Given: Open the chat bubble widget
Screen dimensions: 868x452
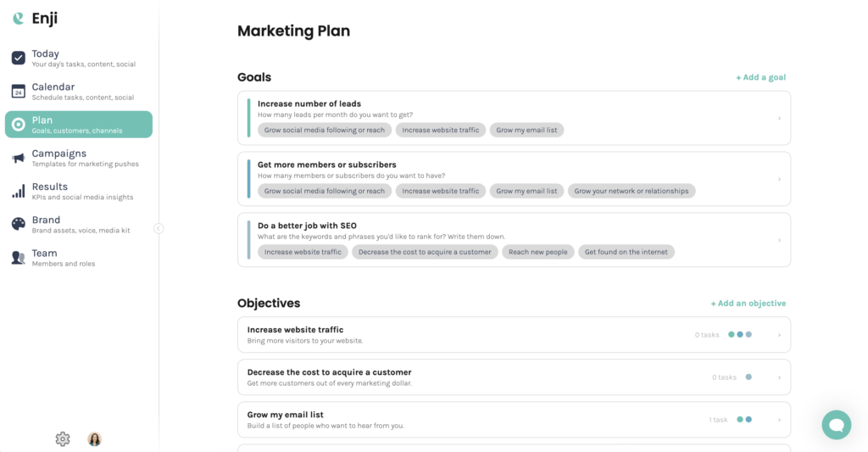Looking at the screenshot, I should pos(837,425).
